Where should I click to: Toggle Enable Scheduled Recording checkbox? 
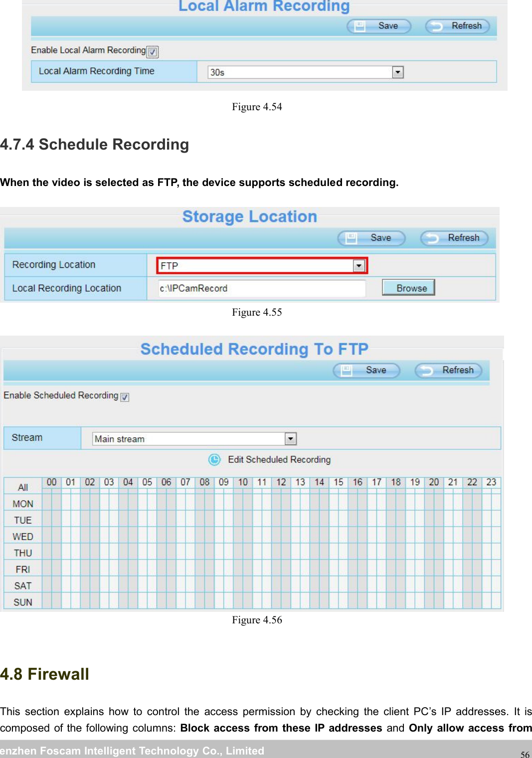point(125,397)
